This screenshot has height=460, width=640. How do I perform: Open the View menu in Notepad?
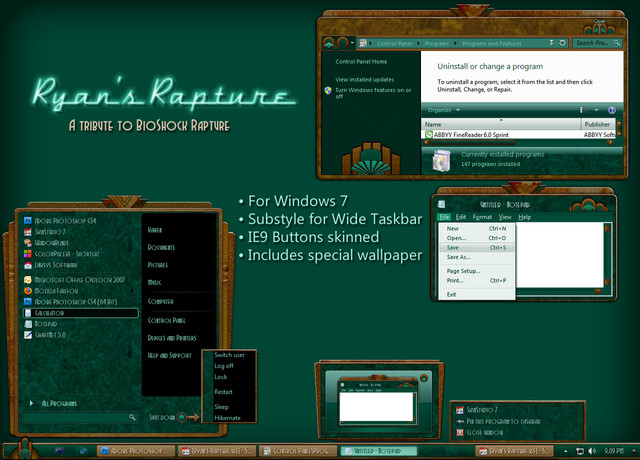click(x=505, y=217)
